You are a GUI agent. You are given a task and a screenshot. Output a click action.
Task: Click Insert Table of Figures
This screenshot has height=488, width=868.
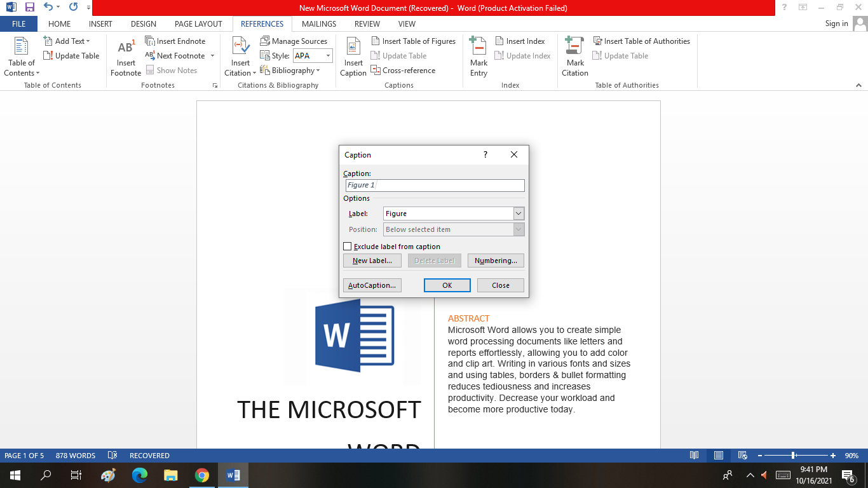pyautogui.click(x=413, y=41)
